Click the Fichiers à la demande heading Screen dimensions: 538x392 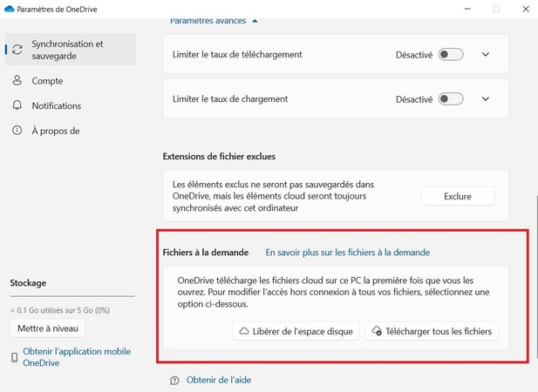[206, 253]
